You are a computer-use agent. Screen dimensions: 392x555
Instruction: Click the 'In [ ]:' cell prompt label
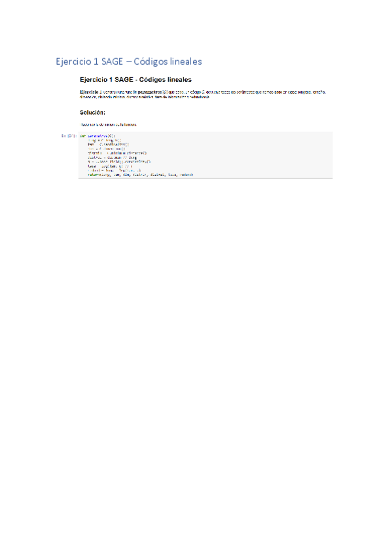point(68,136)
